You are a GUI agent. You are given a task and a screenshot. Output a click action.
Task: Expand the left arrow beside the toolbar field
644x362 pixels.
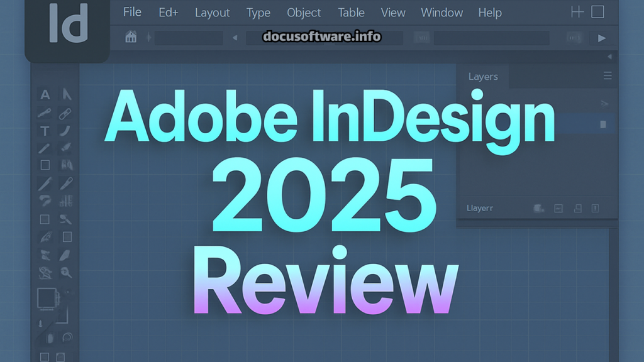click(x=235, y=38)
